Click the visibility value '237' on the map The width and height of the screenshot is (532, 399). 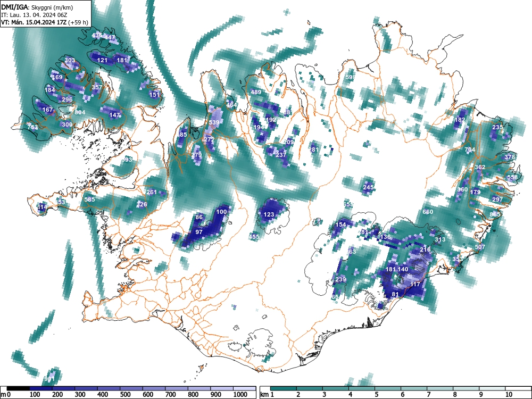pos(281,155)
